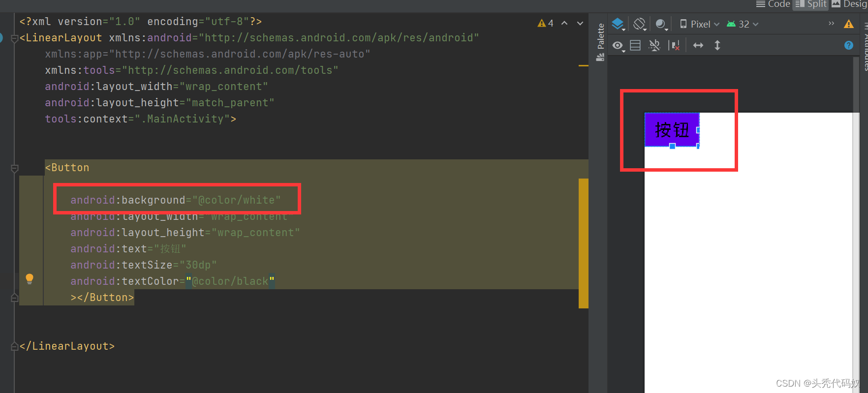This screenshot has height=393, width=868.
Task: Click fold marker at LinearLayout closing tag
Action: coord(15,346)
